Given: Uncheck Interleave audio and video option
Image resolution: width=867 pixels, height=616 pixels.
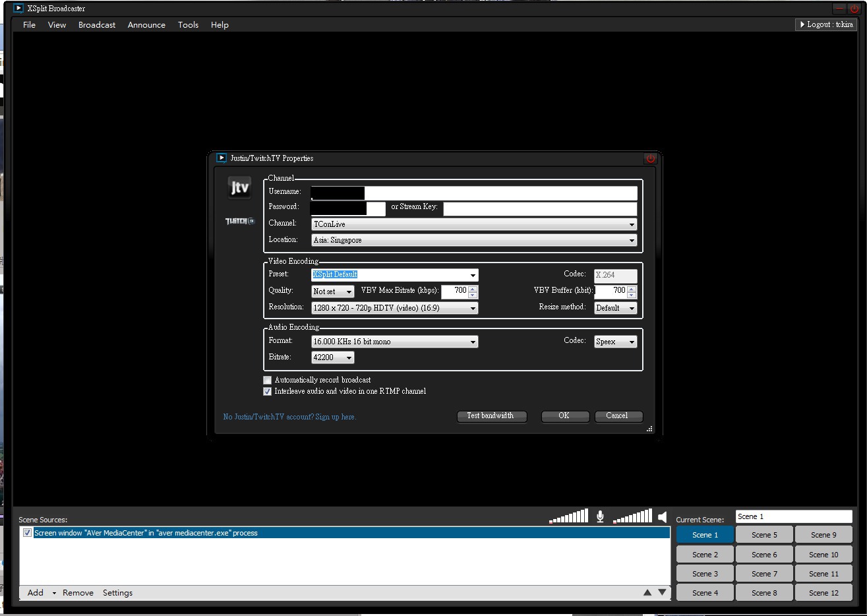Looking at the screenshot, I should point(267,391).
